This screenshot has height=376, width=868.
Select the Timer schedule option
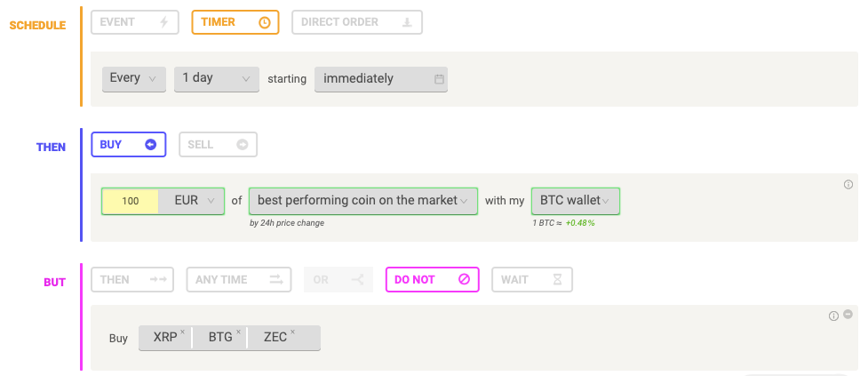235,22
